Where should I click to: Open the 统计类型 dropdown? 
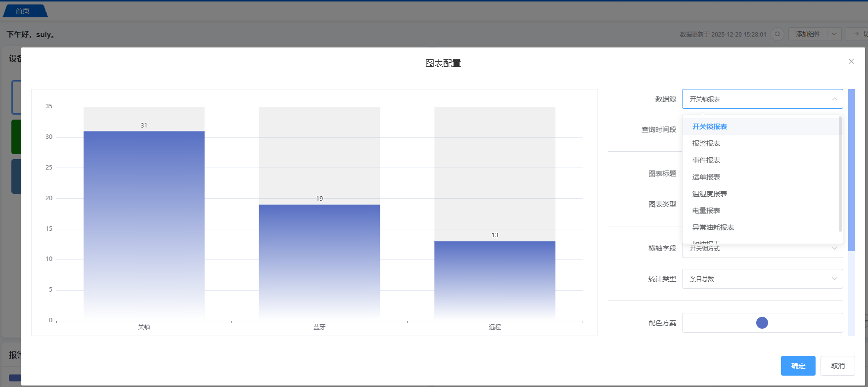762,279
